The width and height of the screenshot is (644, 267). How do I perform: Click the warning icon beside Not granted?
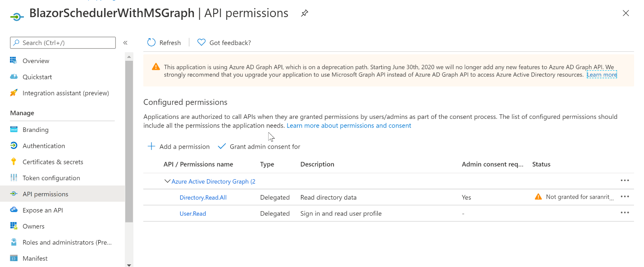[538, 197]
